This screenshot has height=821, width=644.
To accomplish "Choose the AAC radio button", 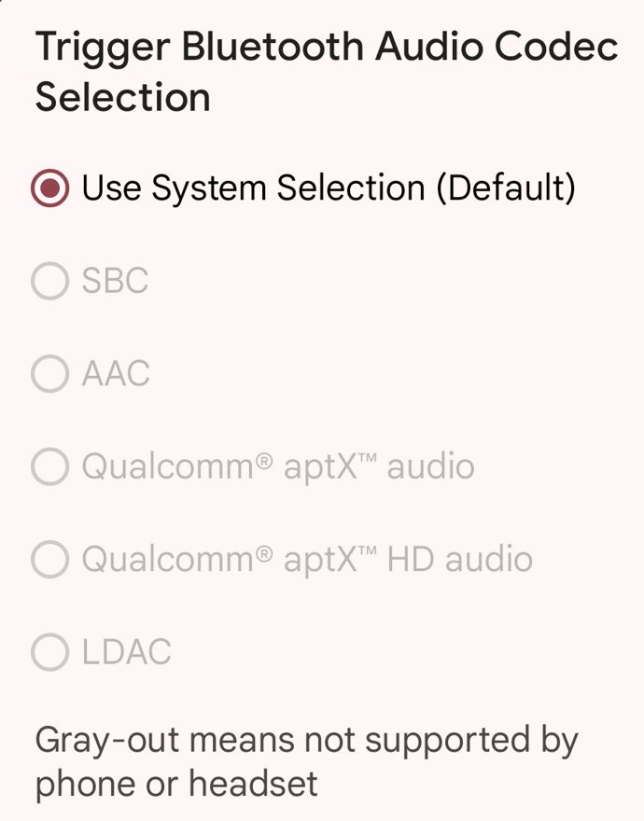I will (x=49, y=374).
